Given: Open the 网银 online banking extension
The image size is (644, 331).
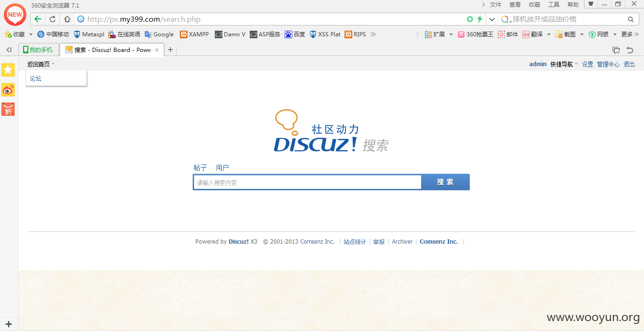Looking at the screenshot, I should (x=599, y=34).
